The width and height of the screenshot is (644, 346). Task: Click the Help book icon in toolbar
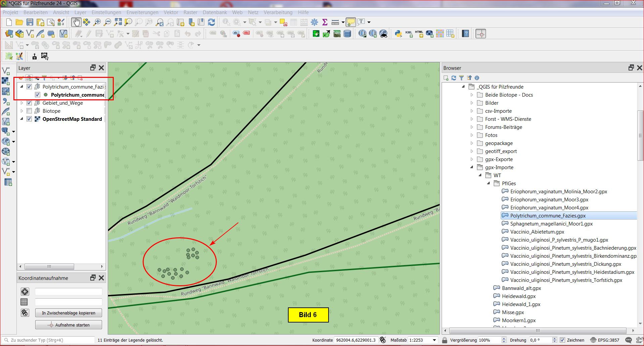[x=465, y=34]
